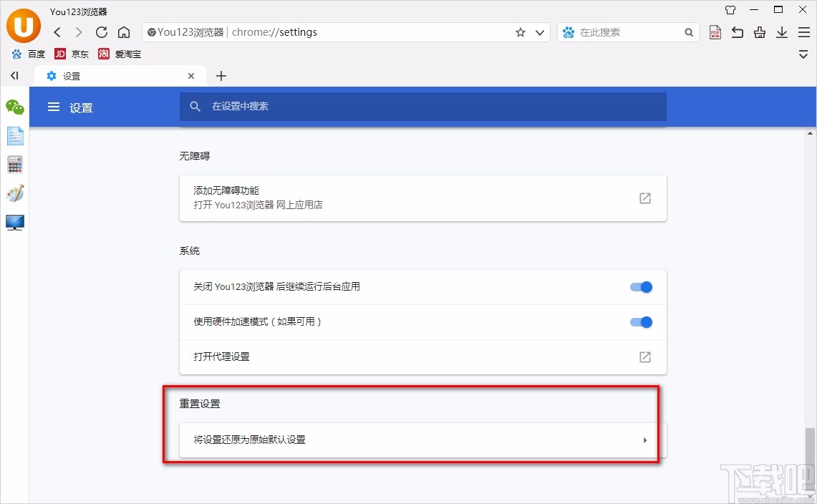Viewport: 817px width, 504px height.
Task: Launch the calculator from the sidebar
Action: [x=14, y=164]
